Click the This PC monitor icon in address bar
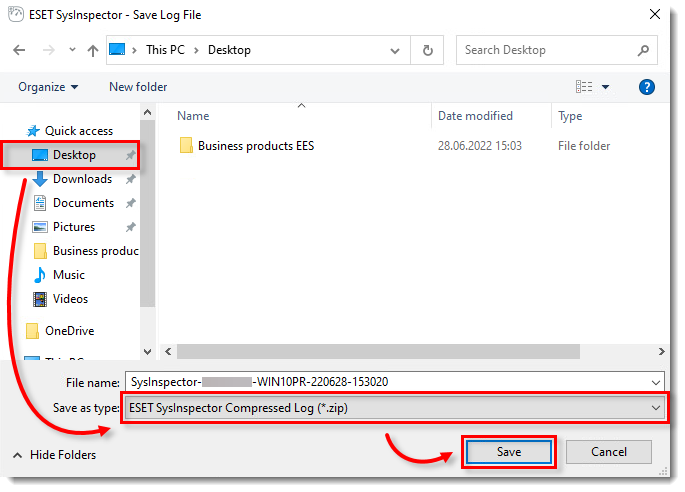685x492 pixels. click(117, 49)
